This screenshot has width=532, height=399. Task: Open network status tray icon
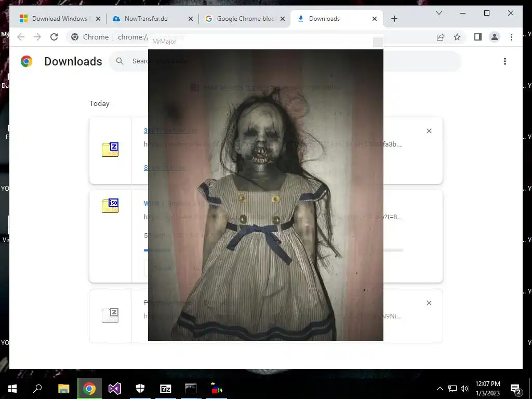453,389
